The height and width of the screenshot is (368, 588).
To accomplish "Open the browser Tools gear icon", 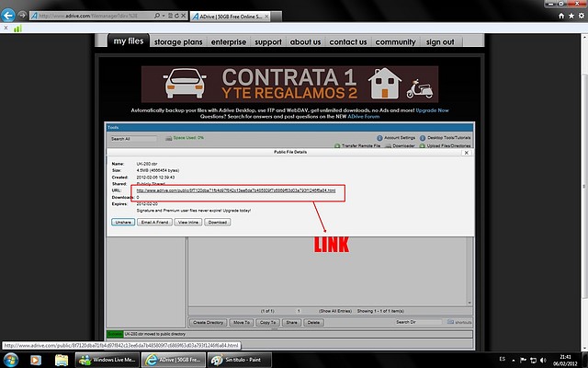I will [582, 16].
